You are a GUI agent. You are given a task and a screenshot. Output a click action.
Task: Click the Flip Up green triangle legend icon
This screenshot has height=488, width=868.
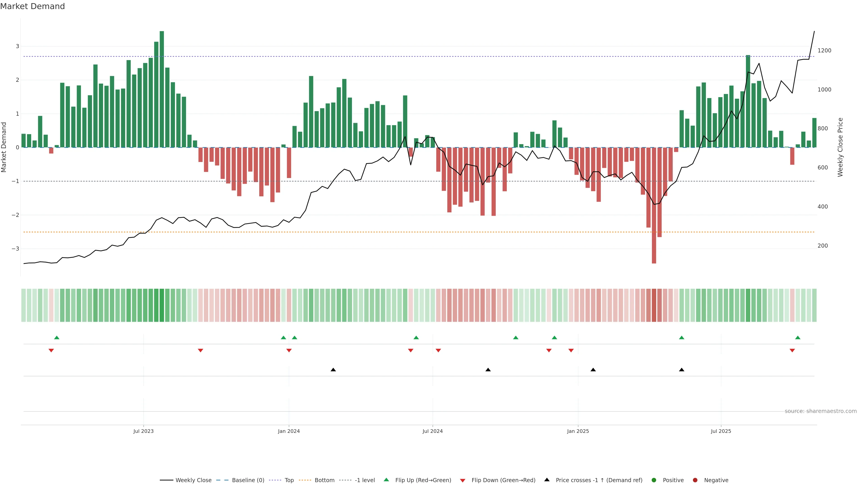click(x=387, y=480)
